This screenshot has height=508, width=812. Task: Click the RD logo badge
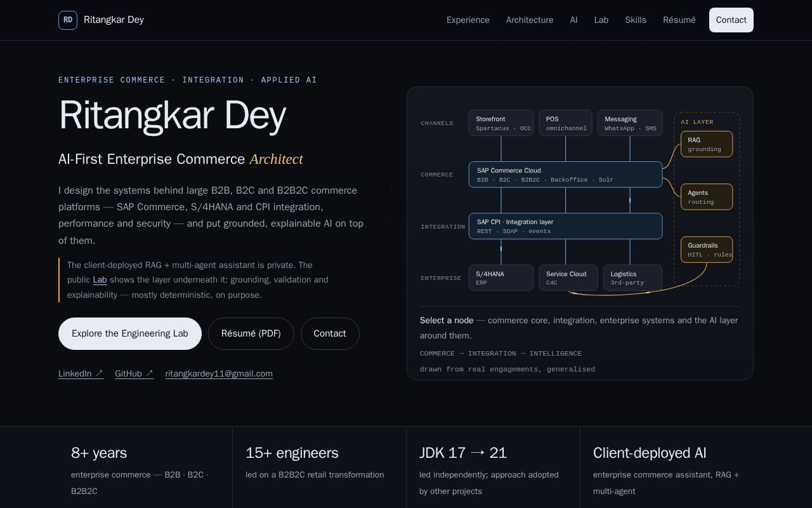tap(68, 20)
